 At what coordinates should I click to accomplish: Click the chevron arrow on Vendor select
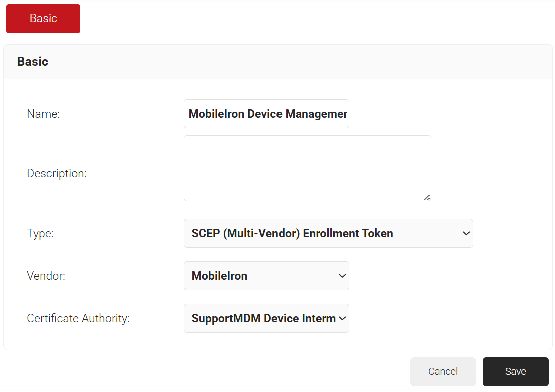pyautogui.click(x=343, y=276)
